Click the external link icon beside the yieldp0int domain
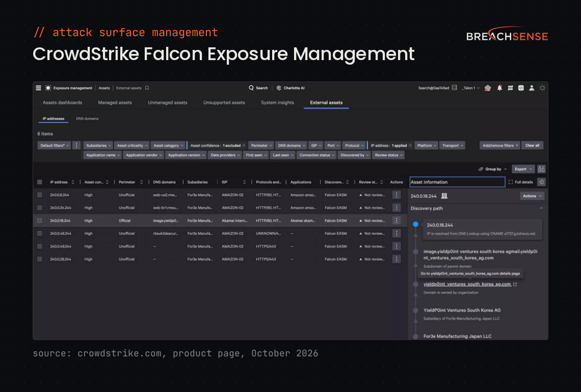The image size is (581, 392). tap(515, 284)
